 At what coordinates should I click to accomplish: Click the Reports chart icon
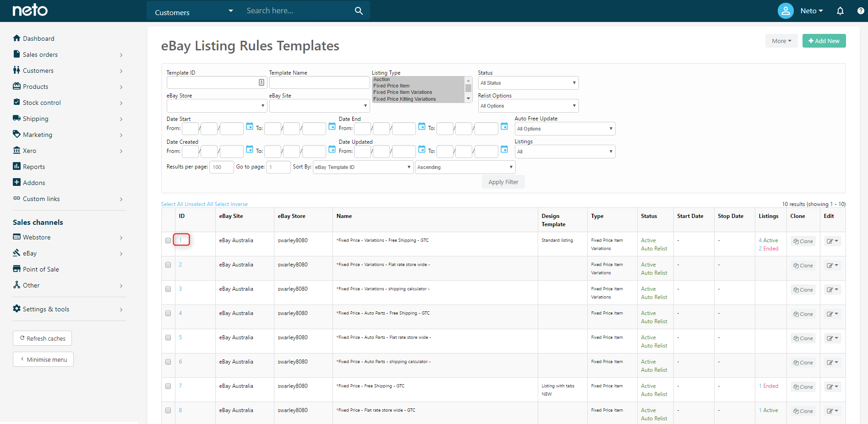[17, 166]
